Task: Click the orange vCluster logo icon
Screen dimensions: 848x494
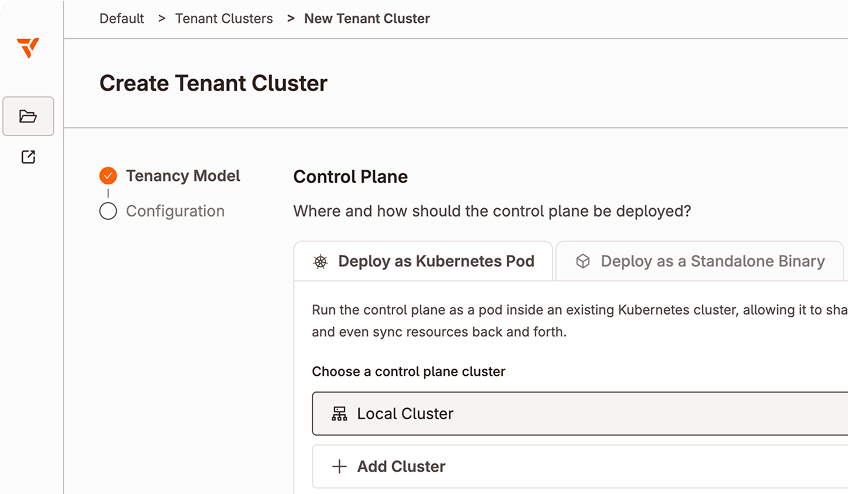Action: (28, 48)
